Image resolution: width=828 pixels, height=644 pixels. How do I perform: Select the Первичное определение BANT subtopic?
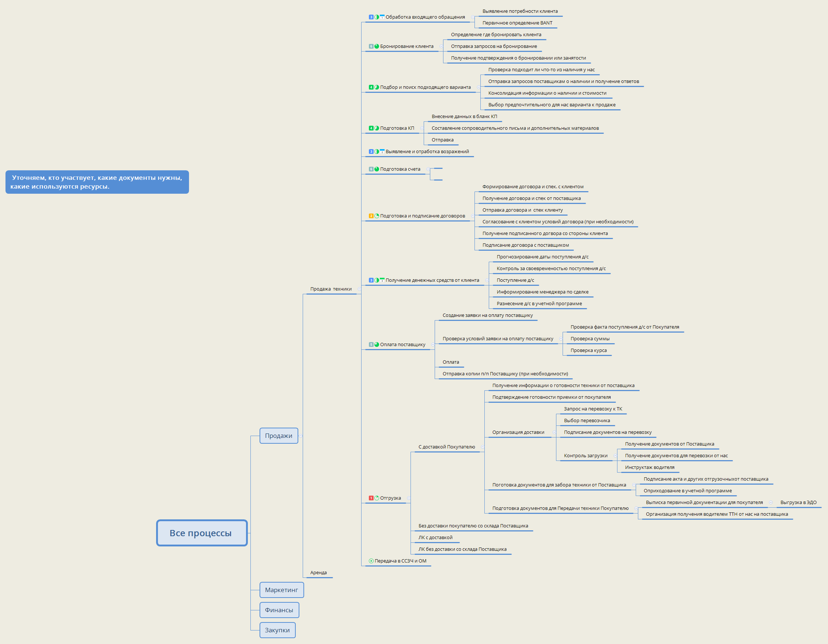click(517, 23)
